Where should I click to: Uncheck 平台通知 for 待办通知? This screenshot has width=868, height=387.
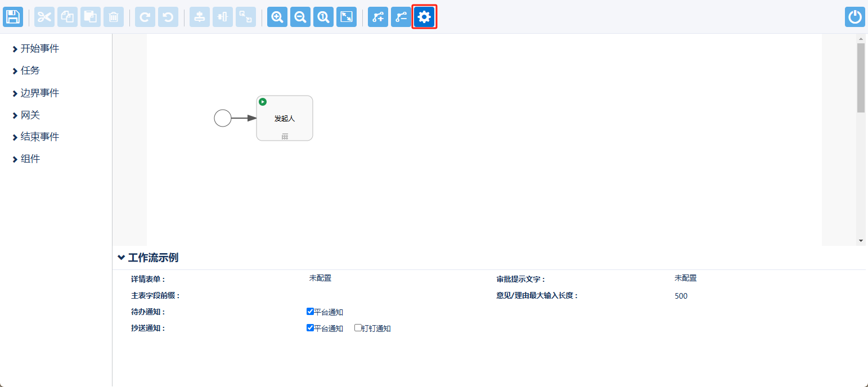pyautogui.click(x=310, y=312)
